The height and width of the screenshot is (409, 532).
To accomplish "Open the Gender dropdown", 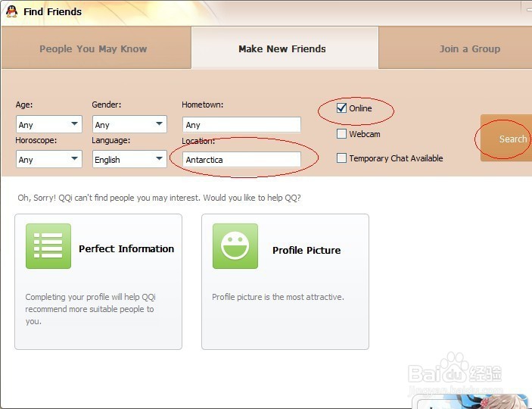I will pyautogui.click(x=129, y=124).
